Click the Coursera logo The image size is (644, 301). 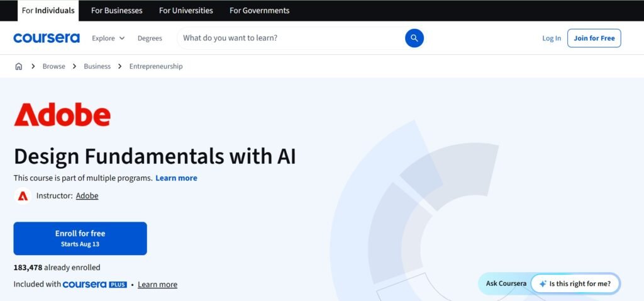tap(47, 38)
